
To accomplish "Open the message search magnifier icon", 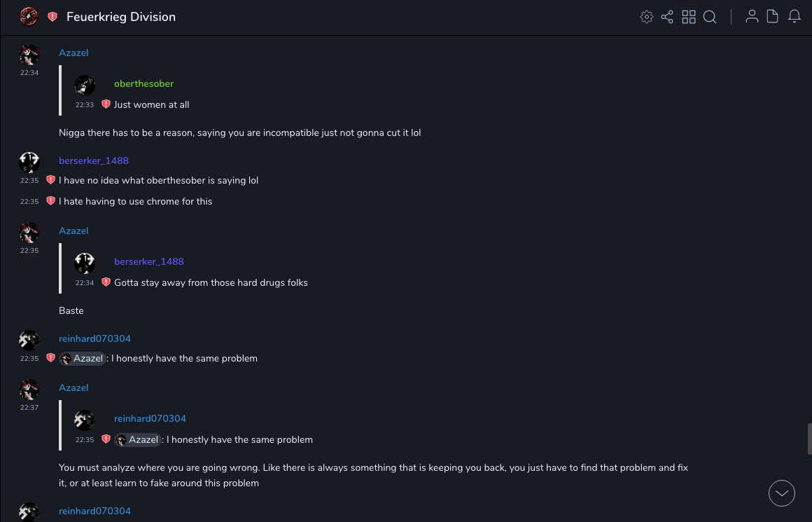I will pos(710,17).
